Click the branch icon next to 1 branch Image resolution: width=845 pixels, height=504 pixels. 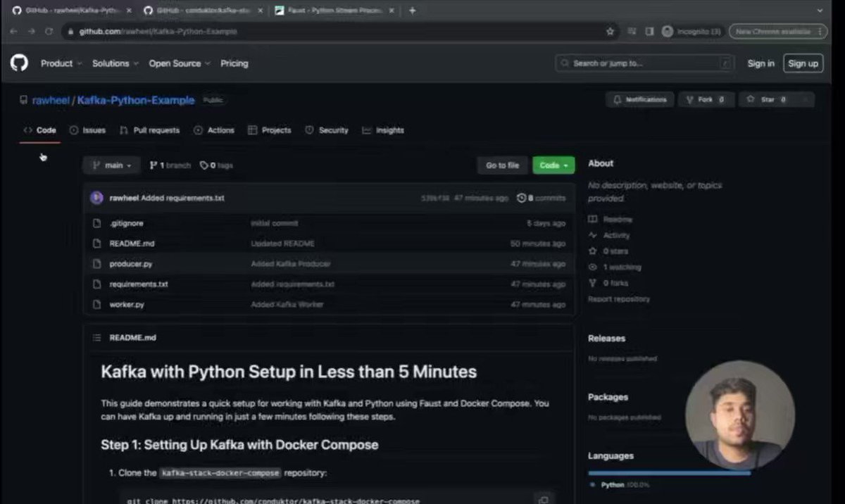[154, 165]
